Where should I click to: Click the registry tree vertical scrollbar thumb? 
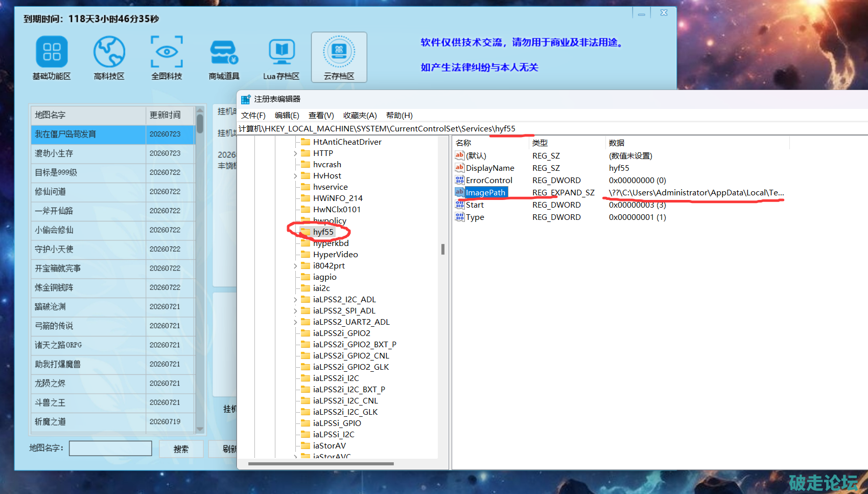(443, 249)
